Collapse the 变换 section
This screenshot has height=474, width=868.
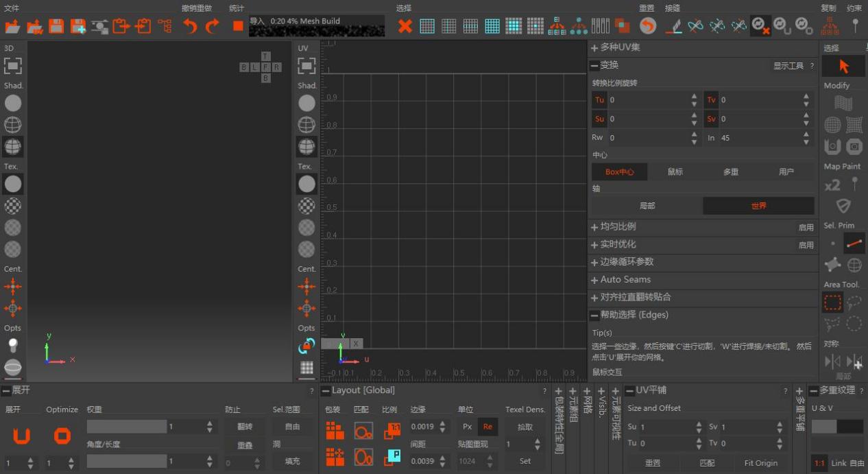pyautogui.click(x=605, y=65)
